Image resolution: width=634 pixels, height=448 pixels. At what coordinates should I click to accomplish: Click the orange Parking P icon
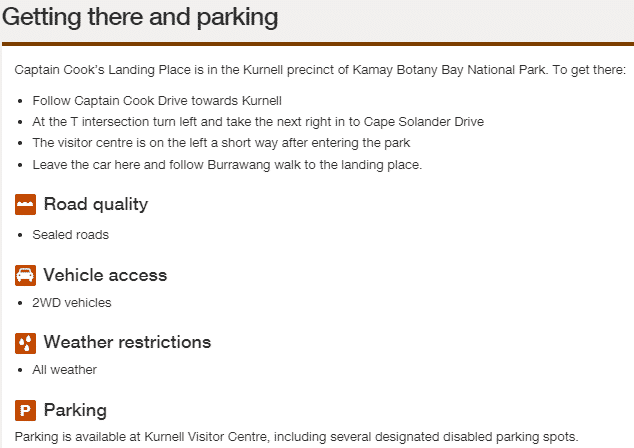click(x=25, y=411)
